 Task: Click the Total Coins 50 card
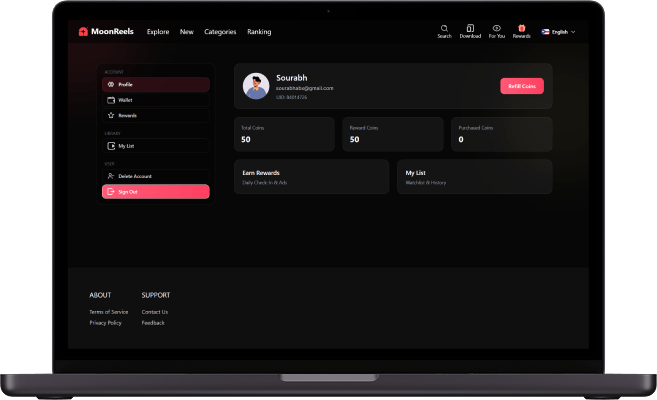(x=284, y=134)
